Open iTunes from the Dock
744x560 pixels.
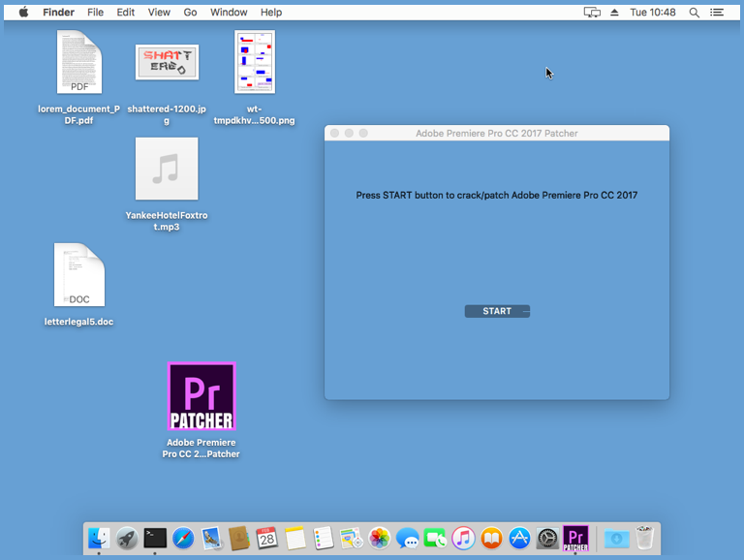pos(464,538)
